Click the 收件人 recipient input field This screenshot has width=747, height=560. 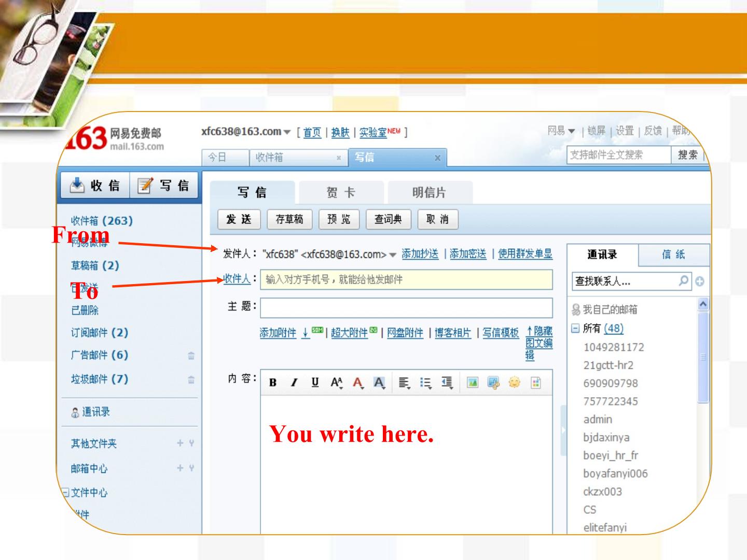coord(406,279)
